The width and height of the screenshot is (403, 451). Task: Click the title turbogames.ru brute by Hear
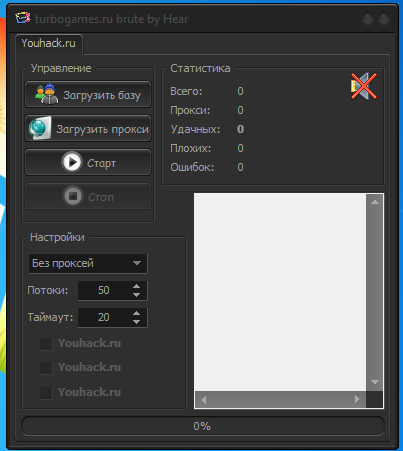pos(111,19)
